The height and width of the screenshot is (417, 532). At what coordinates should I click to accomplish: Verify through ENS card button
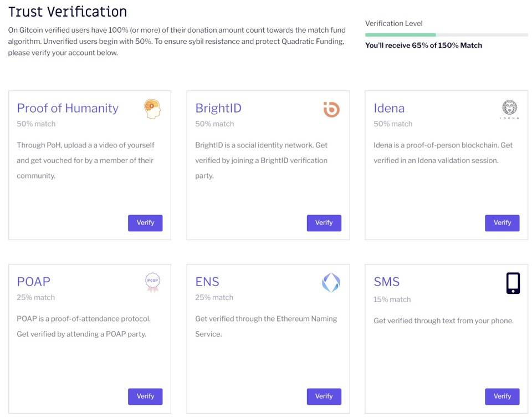pos(324,396)
